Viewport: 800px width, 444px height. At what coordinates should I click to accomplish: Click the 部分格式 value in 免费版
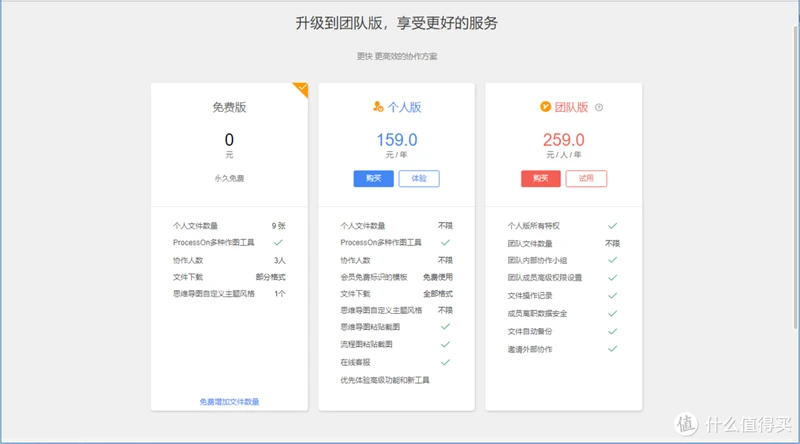point(270,277)
